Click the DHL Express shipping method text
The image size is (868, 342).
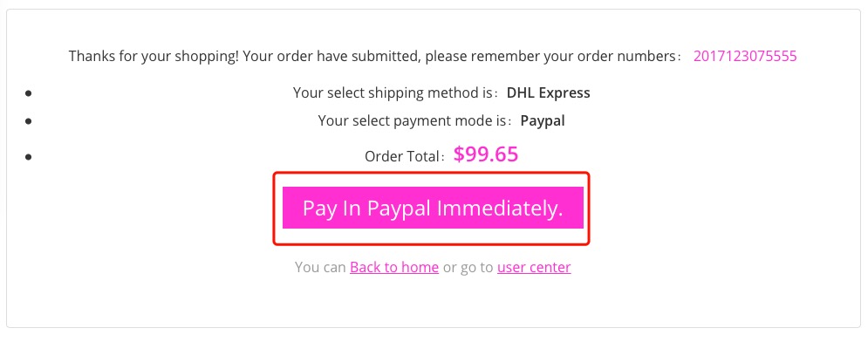[x=549, y=93]
